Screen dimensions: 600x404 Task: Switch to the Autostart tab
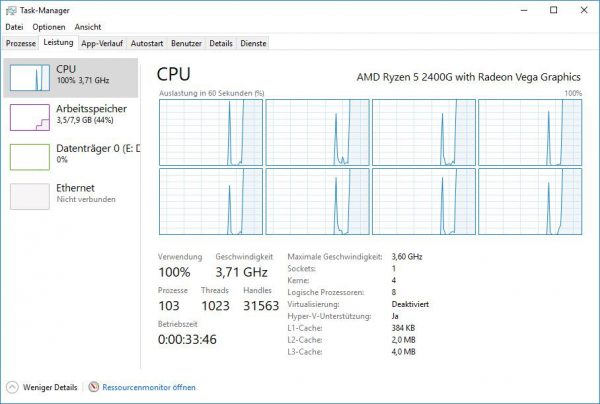[147, 44]
